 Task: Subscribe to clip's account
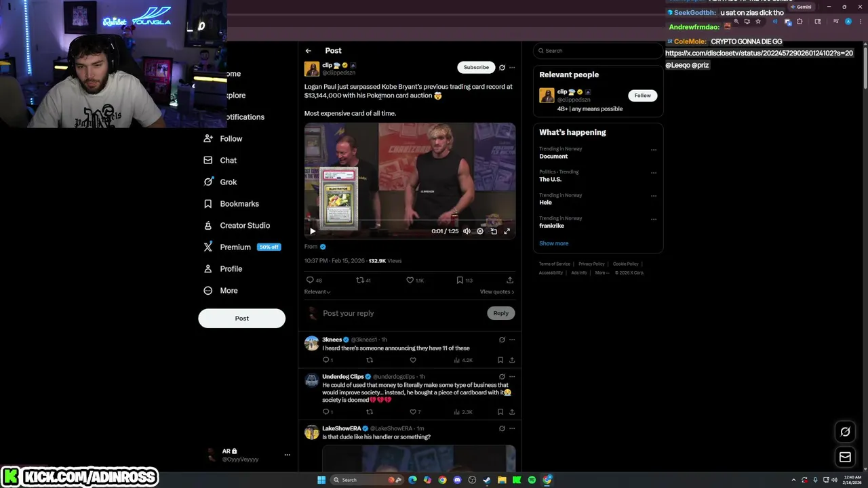pos(476,67)
